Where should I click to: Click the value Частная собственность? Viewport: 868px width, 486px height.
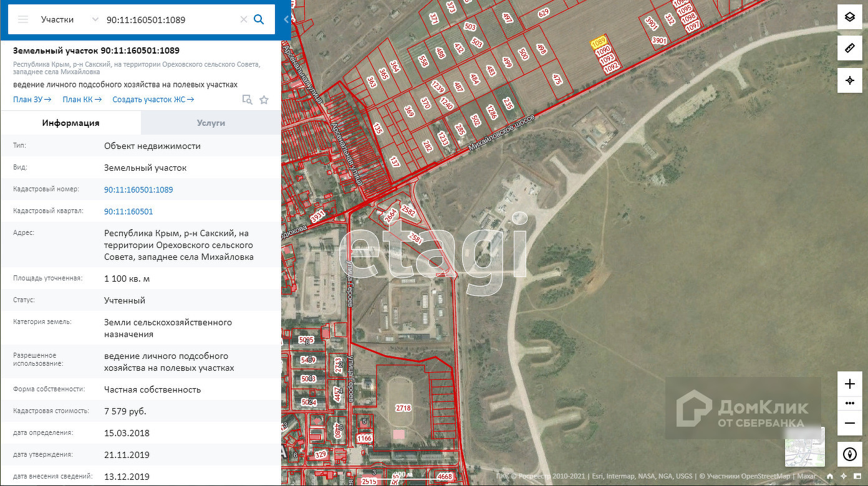(153, 389)
